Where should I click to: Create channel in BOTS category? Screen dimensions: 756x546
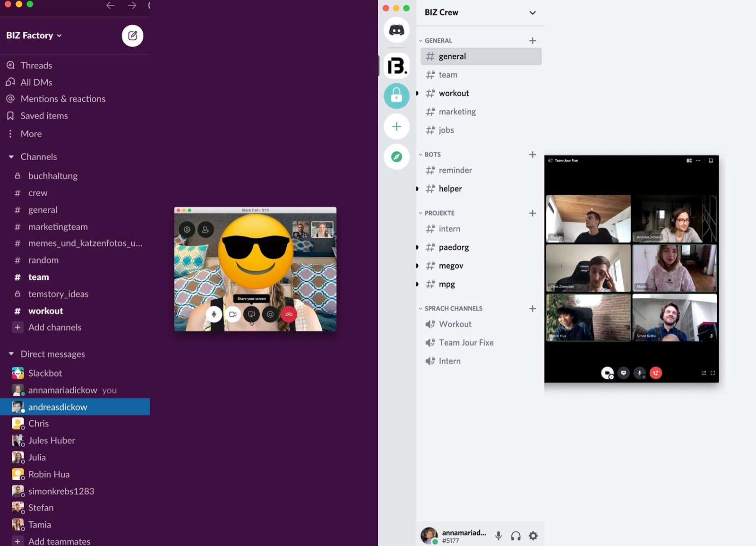click(533, 155)
